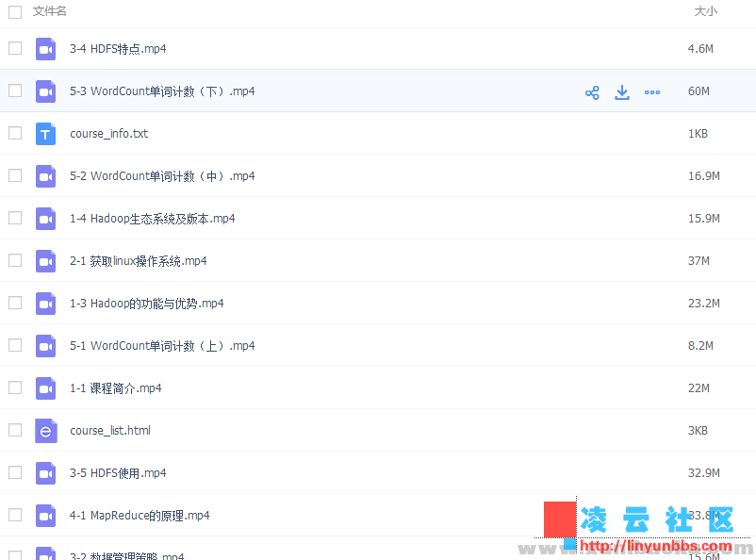
Task: Click the 3KB size of course_list.html
Action: [x=698, y=431]
